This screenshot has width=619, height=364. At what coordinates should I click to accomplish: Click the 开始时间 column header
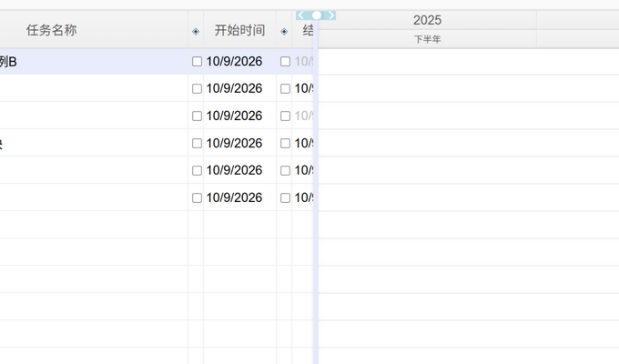tap(239, 30)
